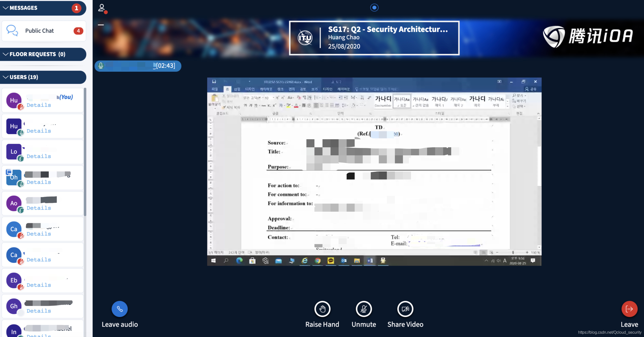Open Details for the Eb user

(39, 285)
